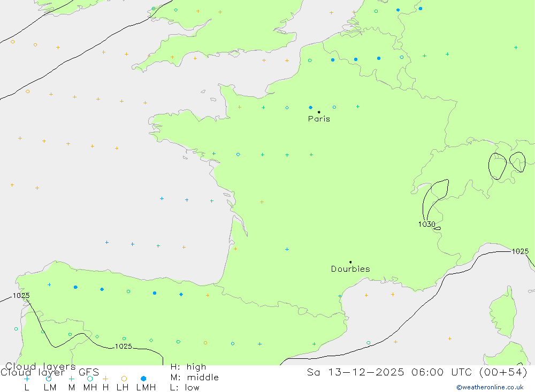Click the filled blue LMH legend dot
This screenshot has height=392, width=535.
[143, 379]
